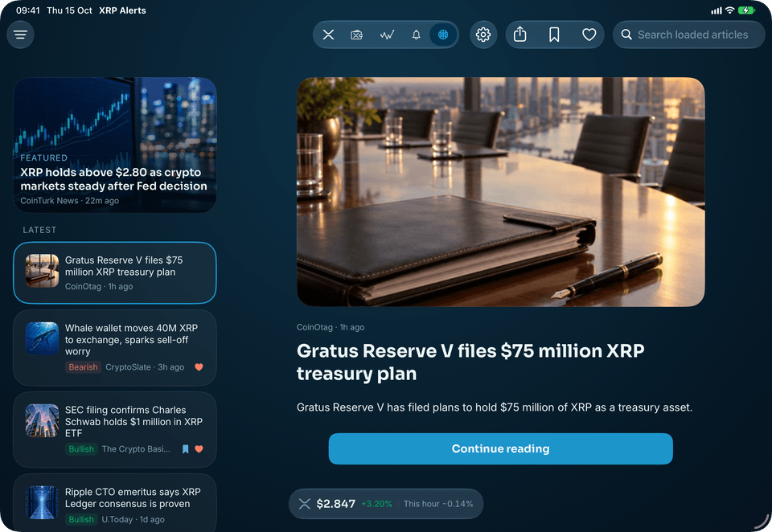
Task: Click the Bullish tag on SEC filing article
Action: point(81,449)
